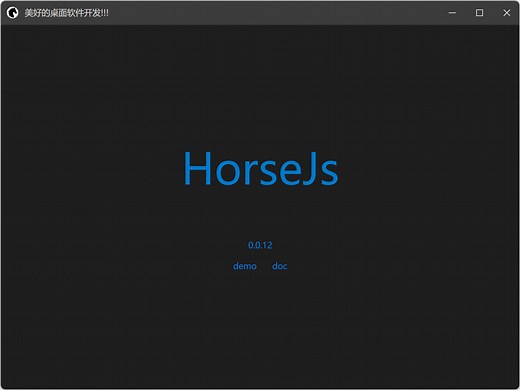Click the HorseJs title text
The width and height of the screenshot is (520, 390).
[261, 168]
